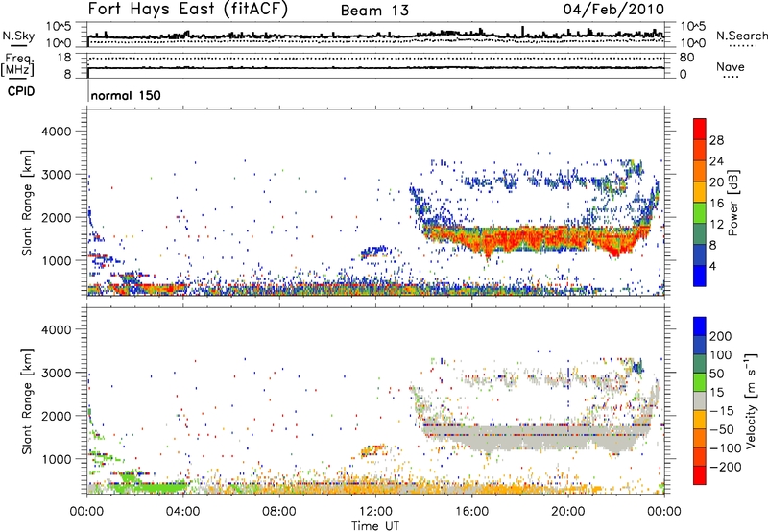This screenshot has width=768, height=532.
Task: Click the velocity panel 'Slant Range [km]' label
Action: point(27,400)
